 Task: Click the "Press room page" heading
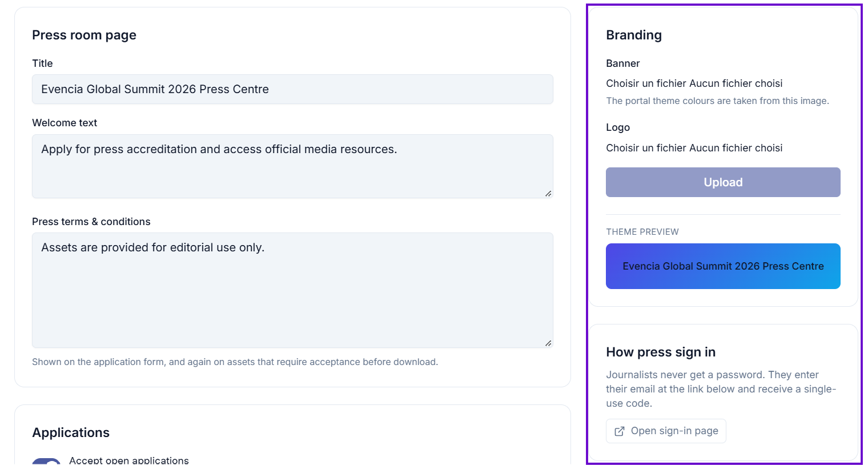point(84,35)
